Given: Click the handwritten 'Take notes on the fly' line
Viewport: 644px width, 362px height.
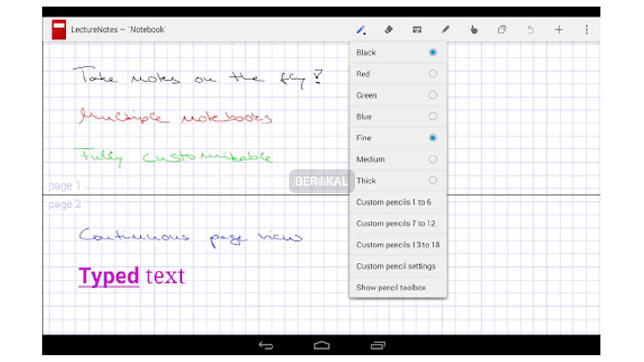Looking at the screenshot, I should click(x=198, y=77).
